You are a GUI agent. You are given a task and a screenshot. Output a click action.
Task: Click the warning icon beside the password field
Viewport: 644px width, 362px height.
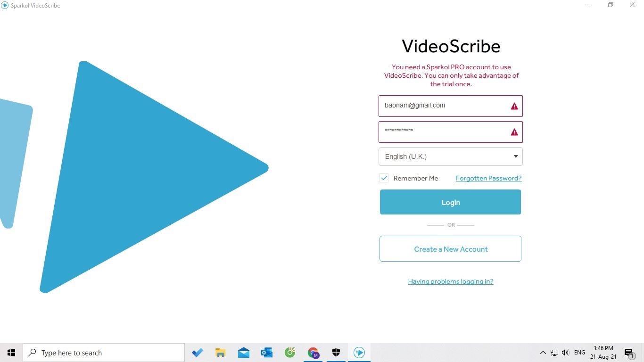coord(514,132)
